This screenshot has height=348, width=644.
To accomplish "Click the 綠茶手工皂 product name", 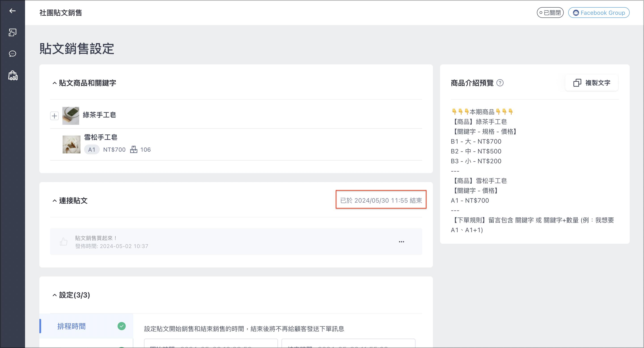I will [100, 115].
